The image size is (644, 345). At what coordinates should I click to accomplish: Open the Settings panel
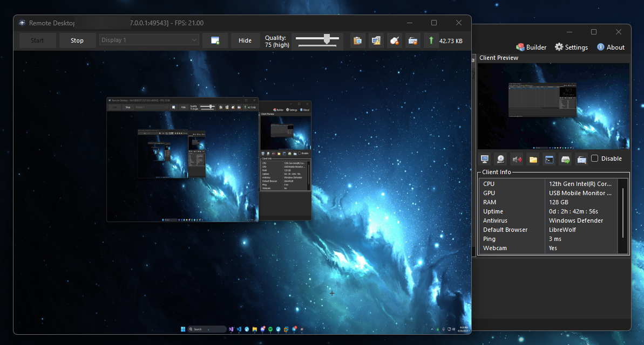(x=571, y=47)
